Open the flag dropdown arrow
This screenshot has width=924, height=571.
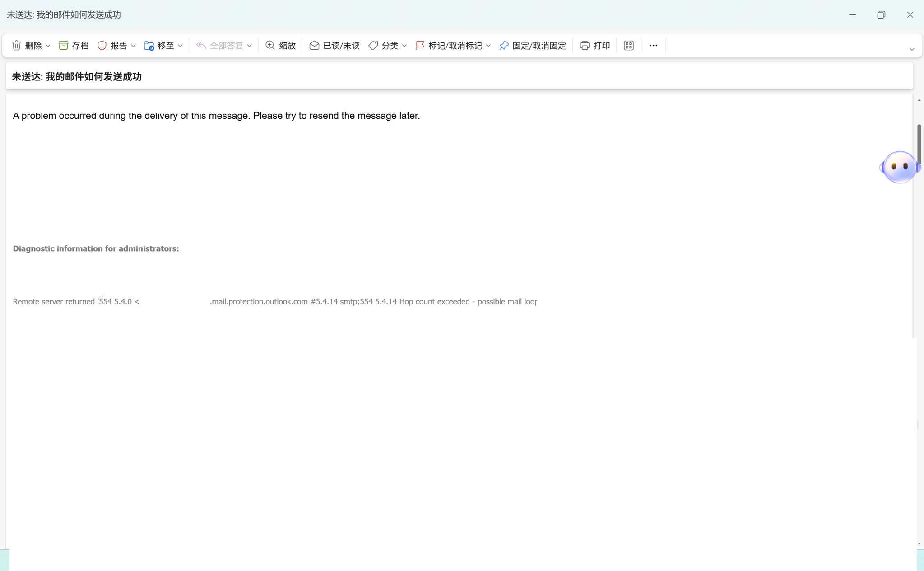tap(488, 46)
